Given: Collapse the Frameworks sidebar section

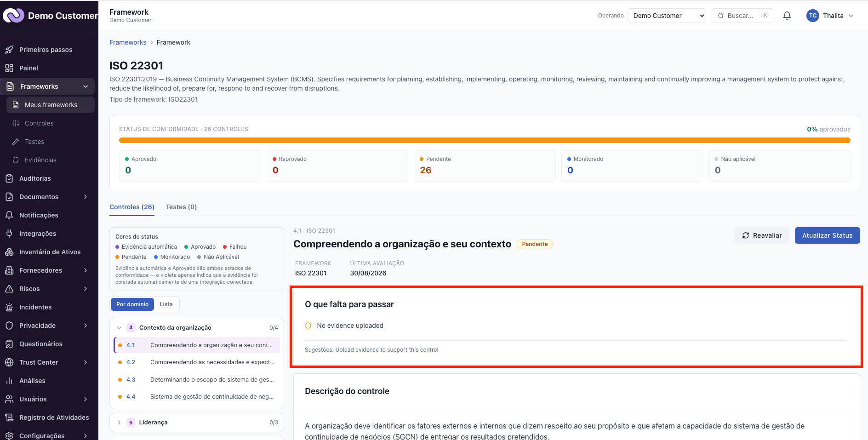Looking at the screenshot, I should click(x=86, y=86).
